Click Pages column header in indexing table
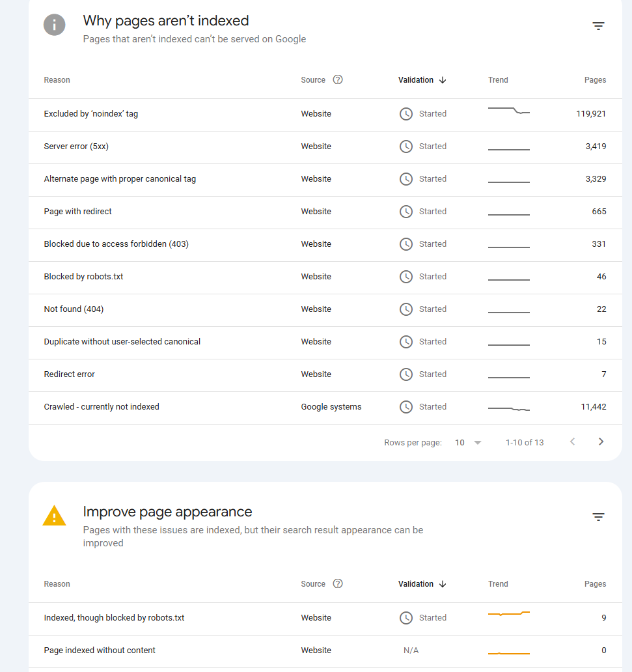 [x=595, y=80]
